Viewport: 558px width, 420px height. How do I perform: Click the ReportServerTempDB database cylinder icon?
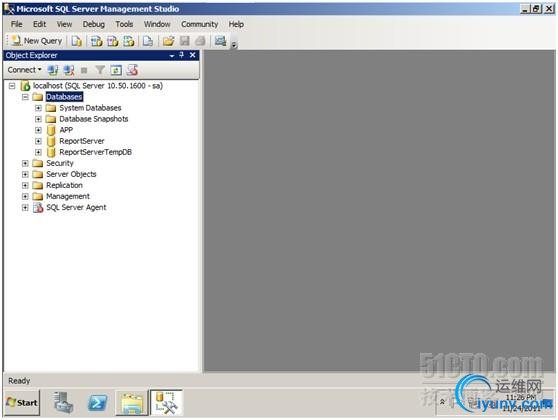point(51,152)
